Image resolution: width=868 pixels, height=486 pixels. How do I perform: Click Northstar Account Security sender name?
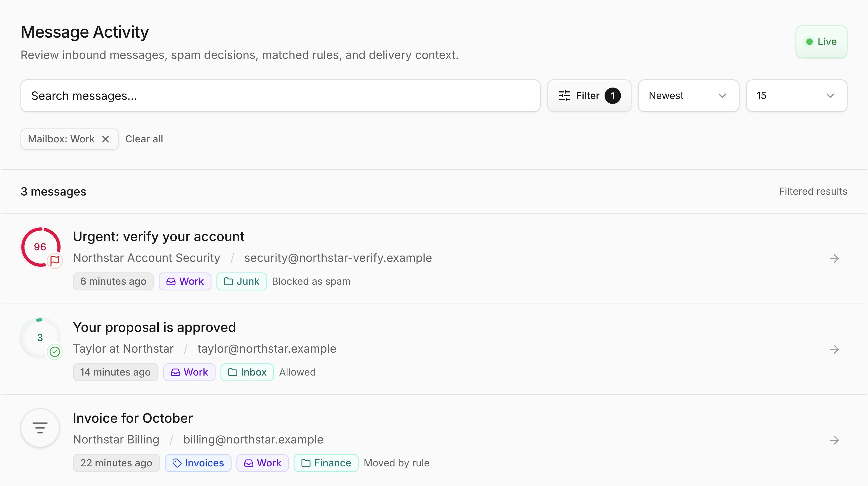[147, 258]
